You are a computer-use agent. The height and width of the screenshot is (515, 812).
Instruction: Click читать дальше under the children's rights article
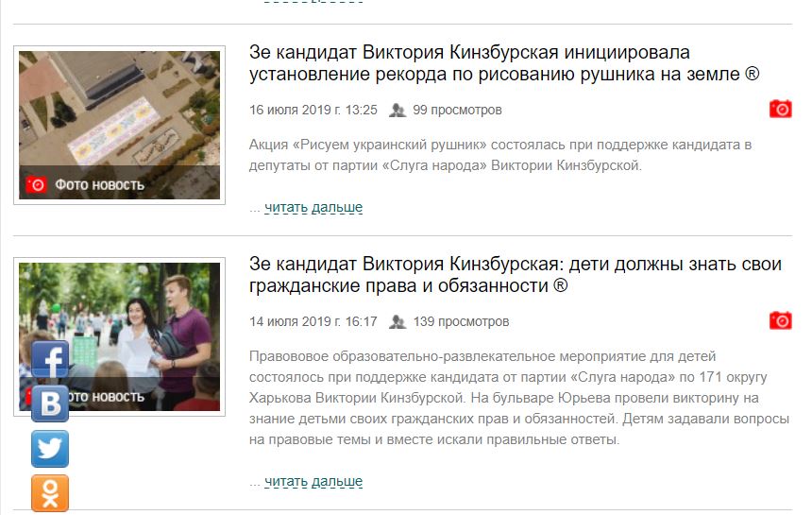(x=313, y=481)
